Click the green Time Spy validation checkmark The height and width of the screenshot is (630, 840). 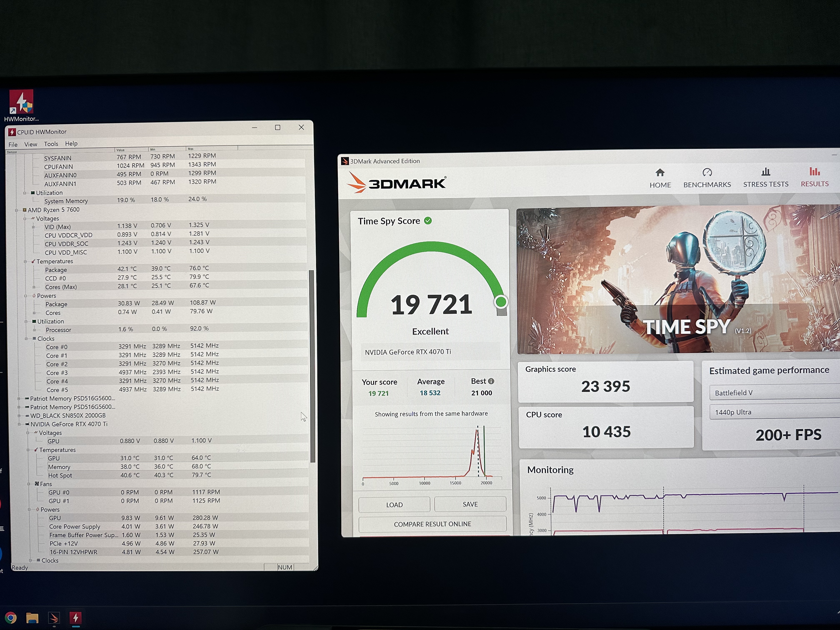[428, 221]
